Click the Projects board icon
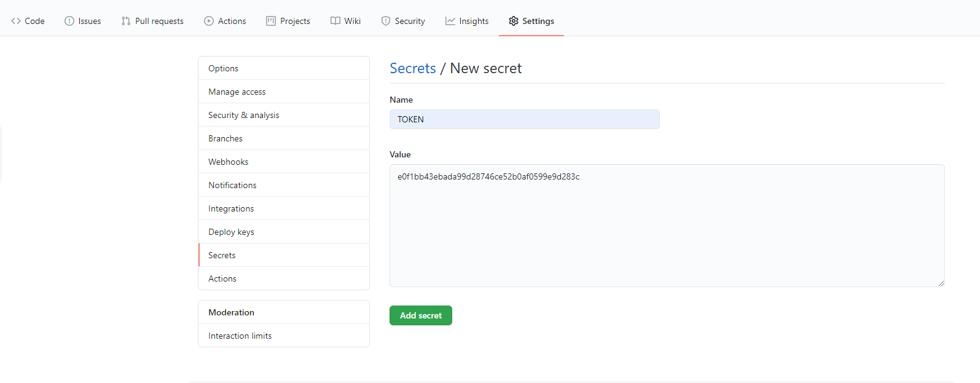 pyautogui.click(x=271, y=21)
